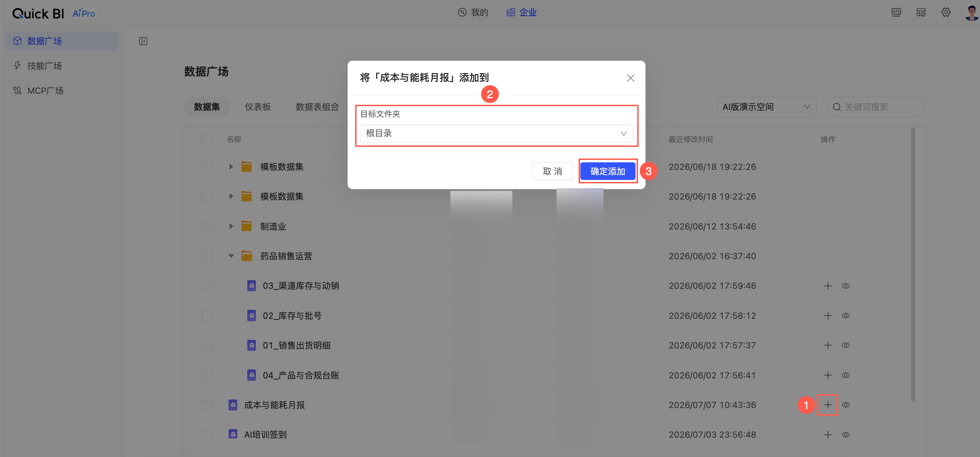Close the 添加到 dialog
This screenshot has width=980, height=457.
pyautogui.click(x=630, y=78)
